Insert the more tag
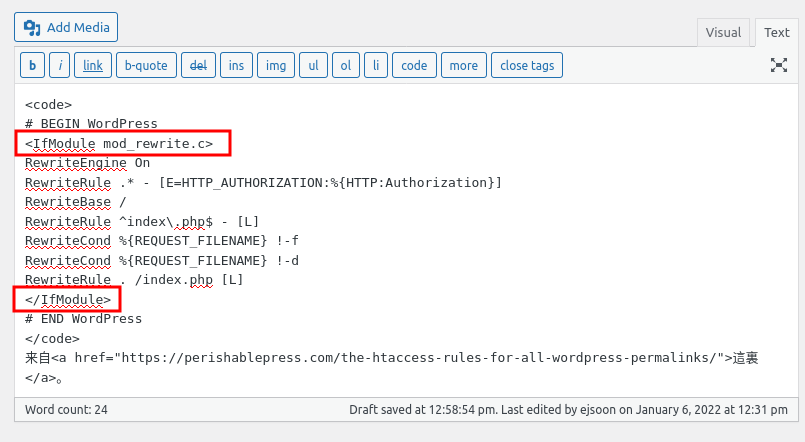The width and height of the screenshot is (805, 442). tap(463, 66)
